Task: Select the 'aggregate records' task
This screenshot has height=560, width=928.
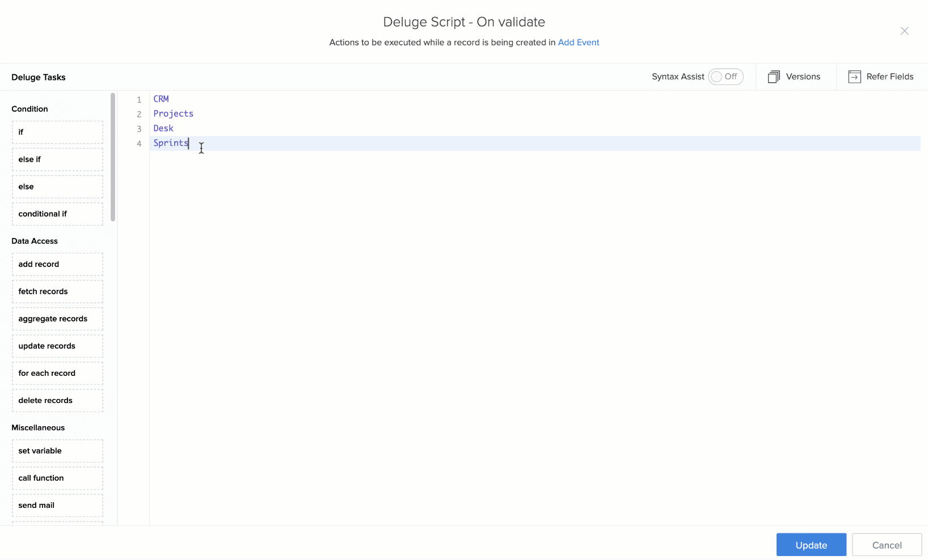Action: coord(57,319)
